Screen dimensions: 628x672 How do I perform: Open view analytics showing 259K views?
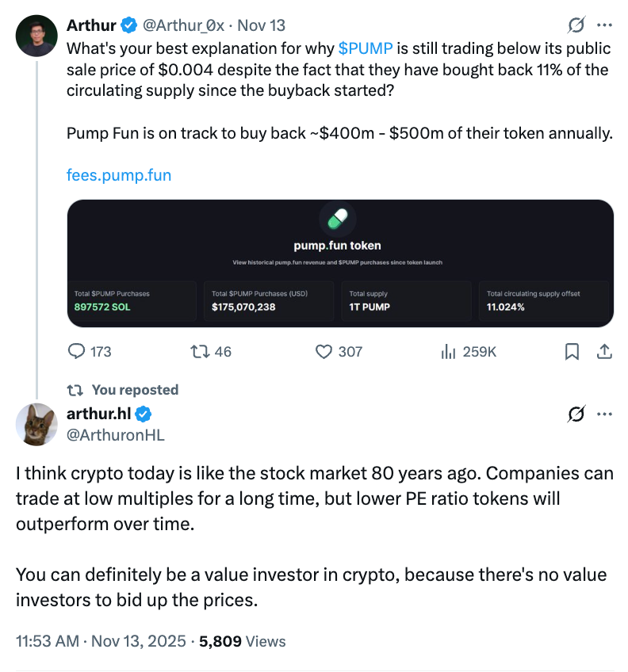click(467, 351)
